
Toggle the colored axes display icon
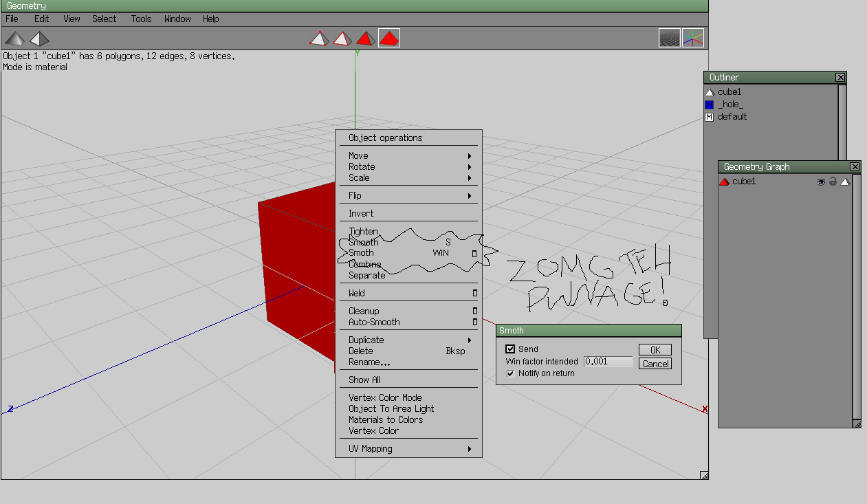[693, 38]
